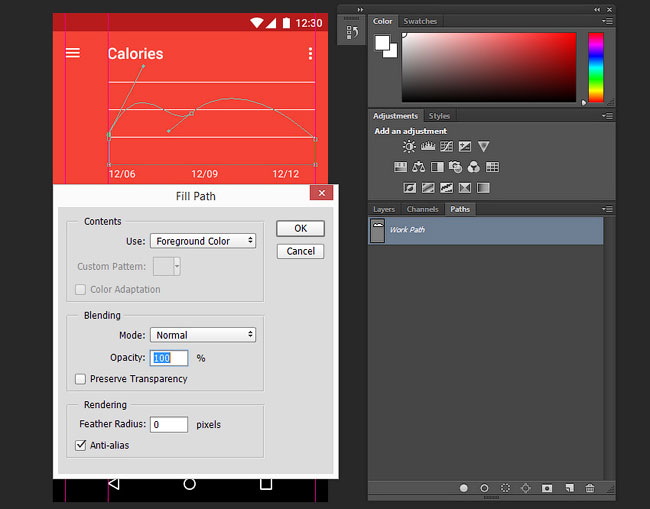Open Color panel options menu

point(608,21)
